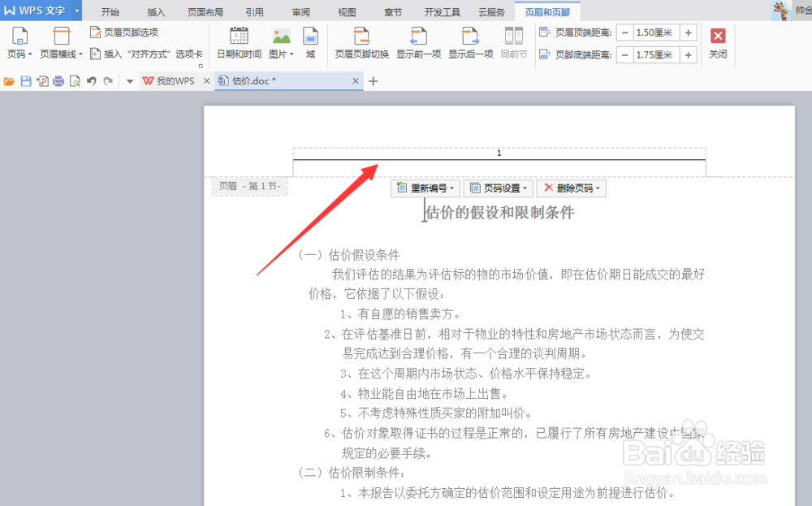Switch to the 视图 tab

pyautogui.click(x=347, y=12)
